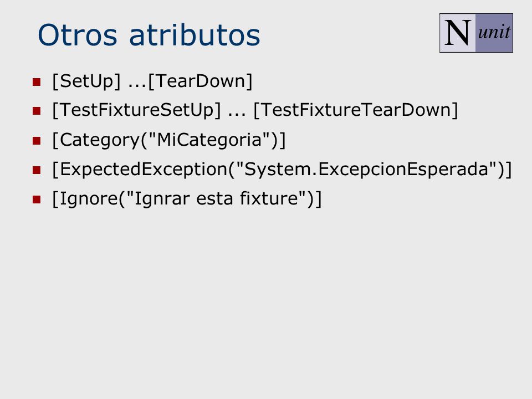Select the red bullet beside [TestFixtureSetUp]

37,111
